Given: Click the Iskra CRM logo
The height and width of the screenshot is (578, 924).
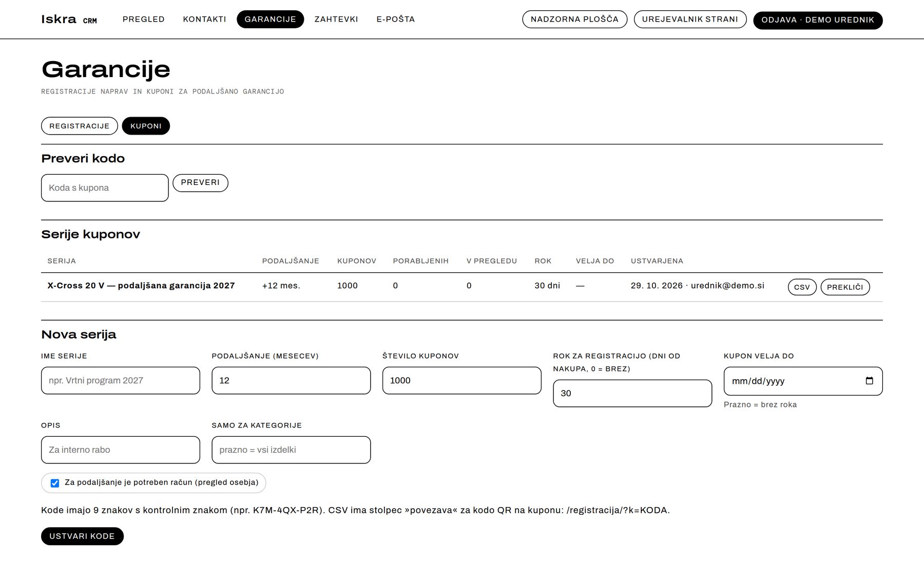Looking at the screenshot, I should [x=69, y=20].
